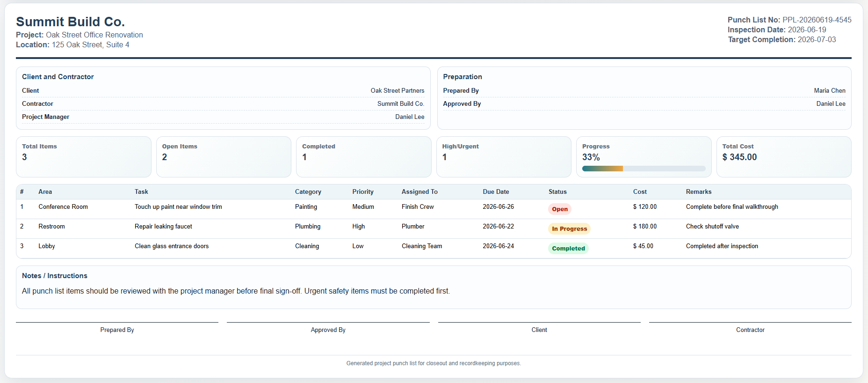Click the Area column header

coord(45,192)
